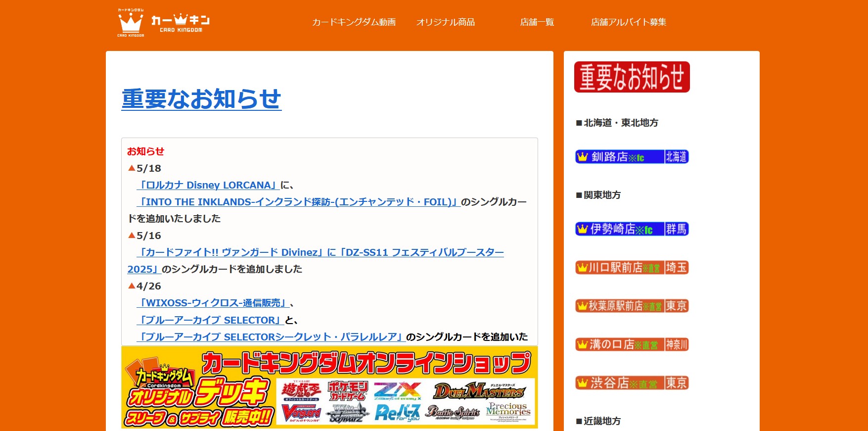Screen dimensions: 868x431
Task: Click the Reバース logo in banner
Action: click(398, 413)
